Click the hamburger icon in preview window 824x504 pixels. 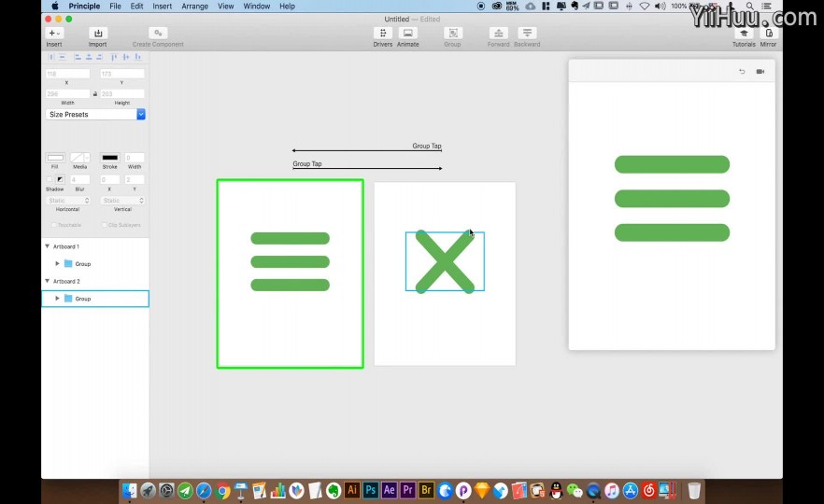point(672,199)
